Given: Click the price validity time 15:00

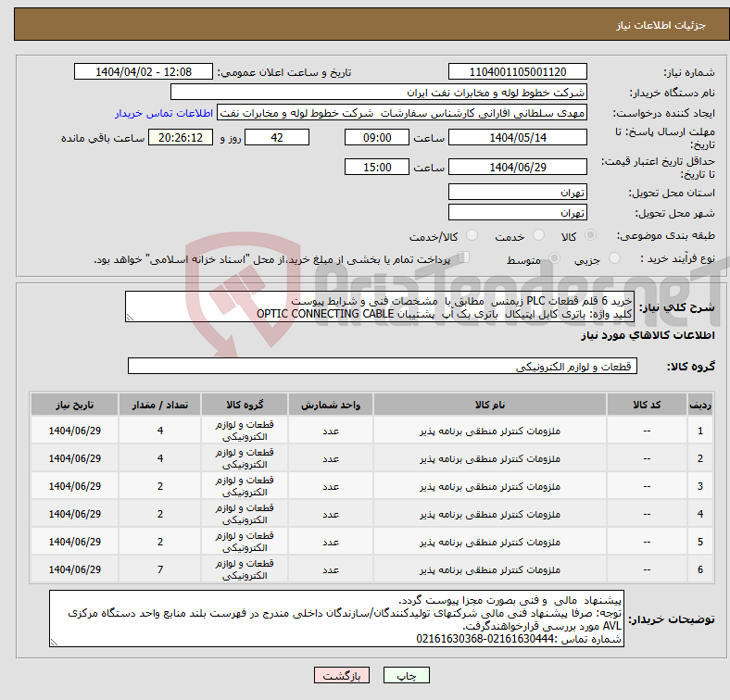Looking at the screenshot, I should [377, 167].
